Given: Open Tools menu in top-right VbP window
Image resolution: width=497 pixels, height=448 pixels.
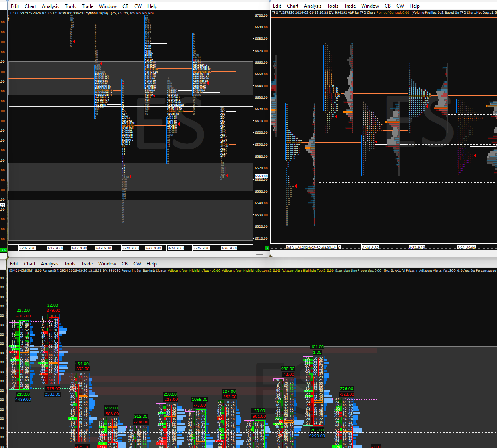Looking at the screenshot, I should tap(333, 6).
